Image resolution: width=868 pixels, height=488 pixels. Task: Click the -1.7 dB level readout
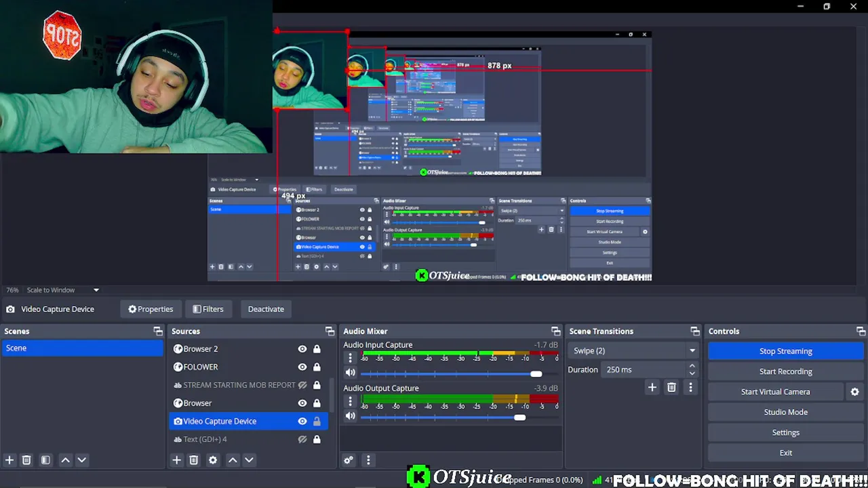[545, 345]
